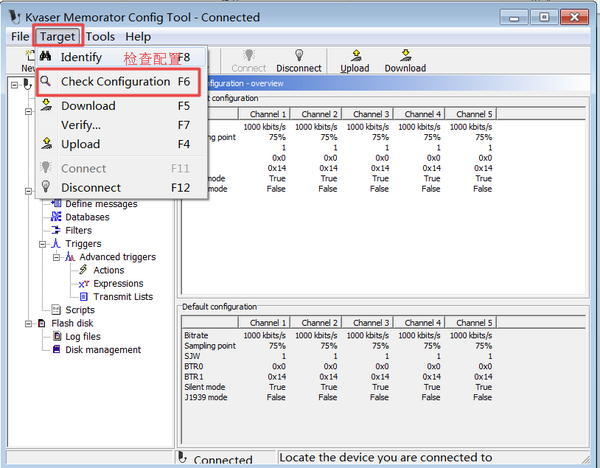600x468 pixels.
Task: Click the Actions lightning icon
Action: coord(83,269)
